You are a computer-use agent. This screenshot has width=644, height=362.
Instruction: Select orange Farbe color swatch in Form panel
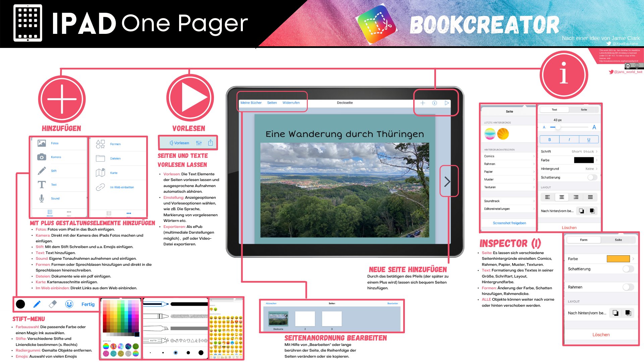tap(619, 257)
